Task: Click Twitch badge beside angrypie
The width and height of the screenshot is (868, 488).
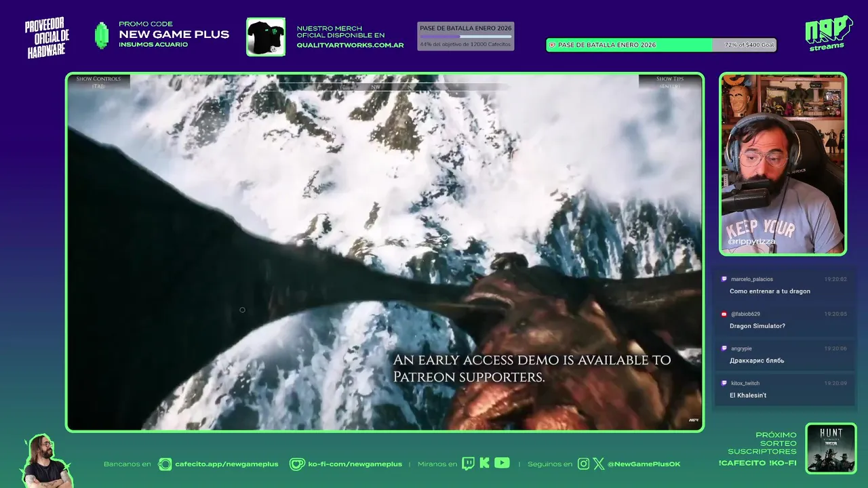Action: point(724,348)
